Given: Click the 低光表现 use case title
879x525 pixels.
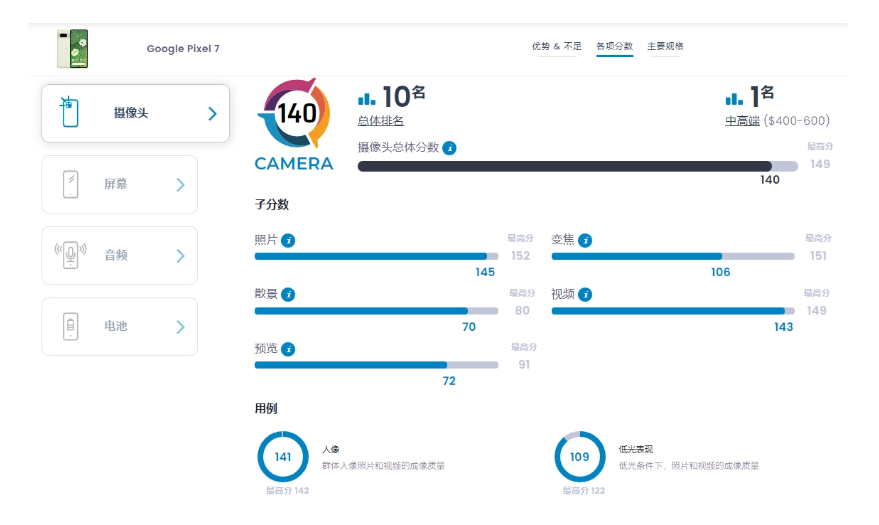Looking at the screenshot, I should 636,449.
